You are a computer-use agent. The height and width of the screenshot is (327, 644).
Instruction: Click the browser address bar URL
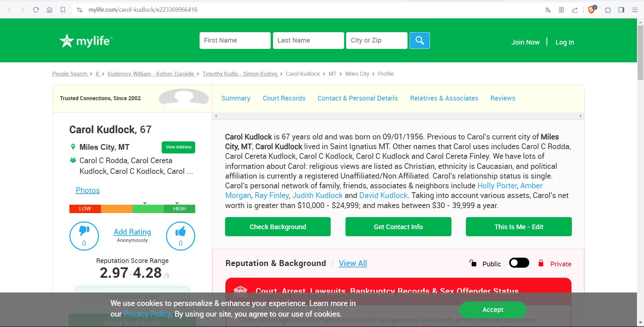[143, 10]
